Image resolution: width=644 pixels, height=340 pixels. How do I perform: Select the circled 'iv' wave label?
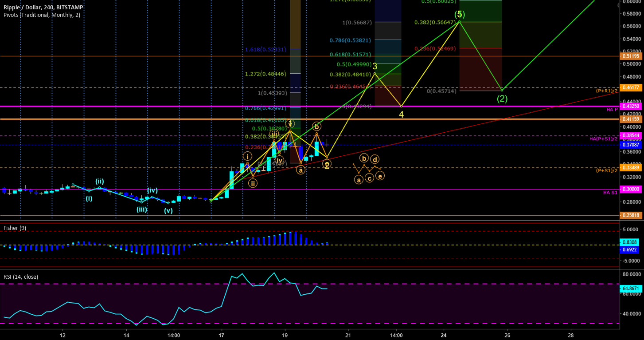click(279, 160)
